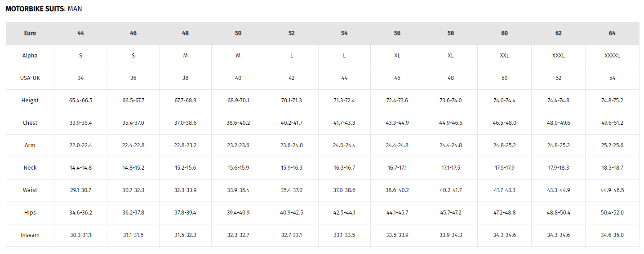Select Euro size 52 header cell
644x254 pixels.
291,33
